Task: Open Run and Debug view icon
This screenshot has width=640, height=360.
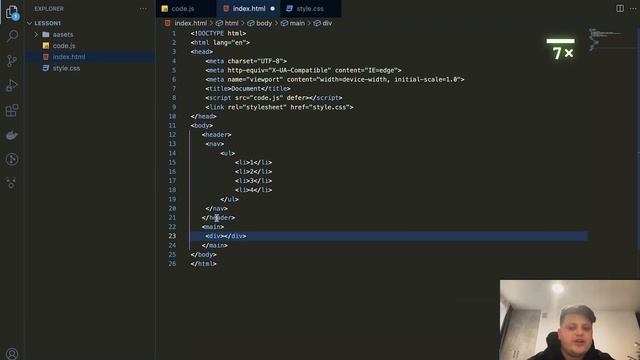Action: [12, 86]
